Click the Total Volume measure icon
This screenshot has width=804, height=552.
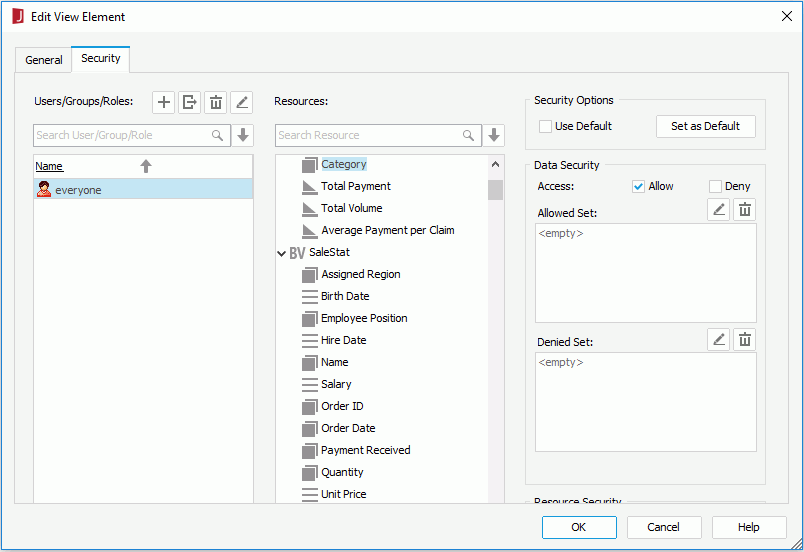tap(310, 209)
